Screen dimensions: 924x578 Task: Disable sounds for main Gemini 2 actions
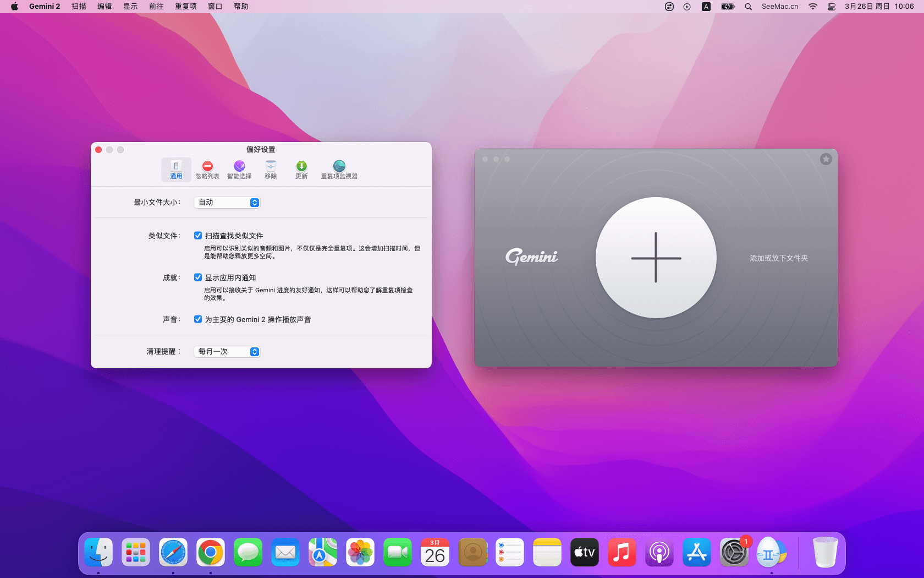pos(198,319)
